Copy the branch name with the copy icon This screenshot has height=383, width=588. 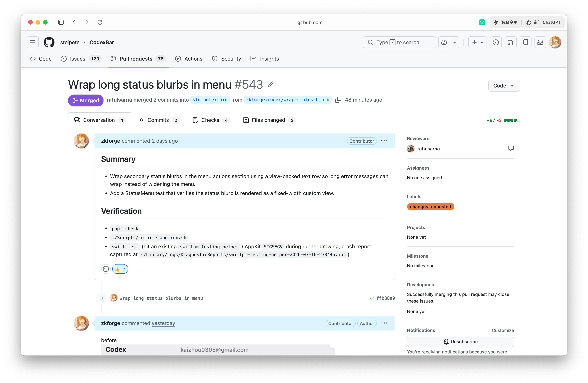[338, 100]
